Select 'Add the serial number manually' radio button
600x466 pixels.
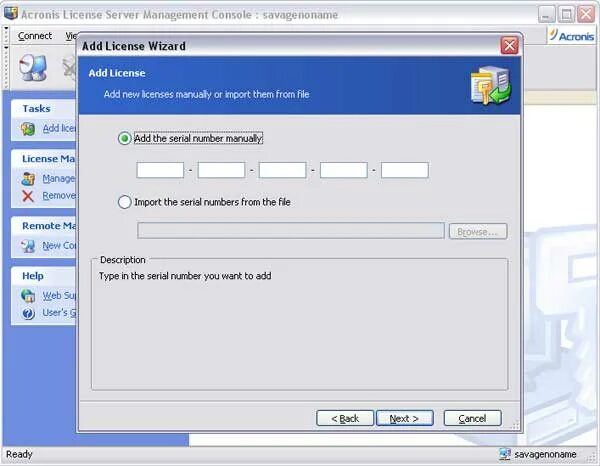(x=125, y=138)
